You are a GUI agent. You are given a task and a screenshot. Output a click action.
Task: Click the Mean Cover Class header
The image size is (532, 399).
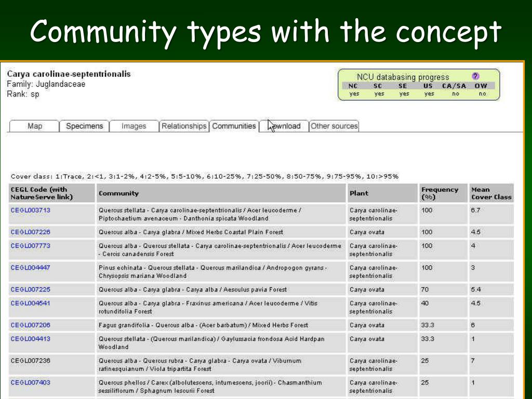(491, 193)
